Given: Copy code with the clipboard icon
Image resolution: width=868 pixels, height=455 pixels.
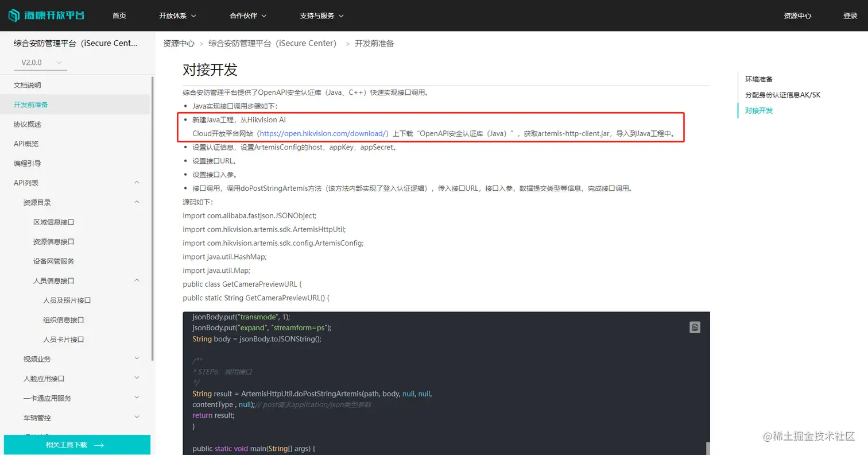Looking at the screenshot, I should [x=695, y=327].
